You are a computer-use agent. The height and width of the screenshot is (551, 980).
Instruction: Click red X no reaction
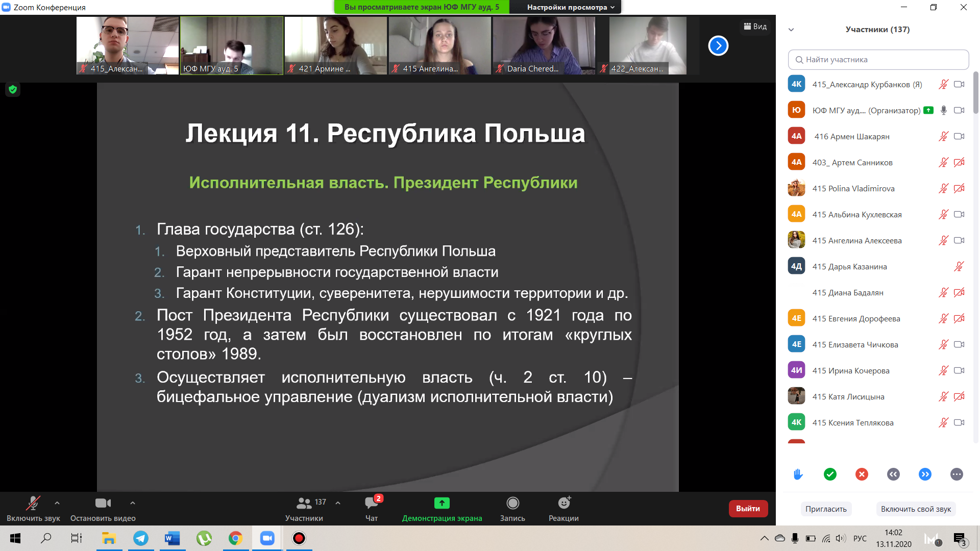tap(862, 474)
